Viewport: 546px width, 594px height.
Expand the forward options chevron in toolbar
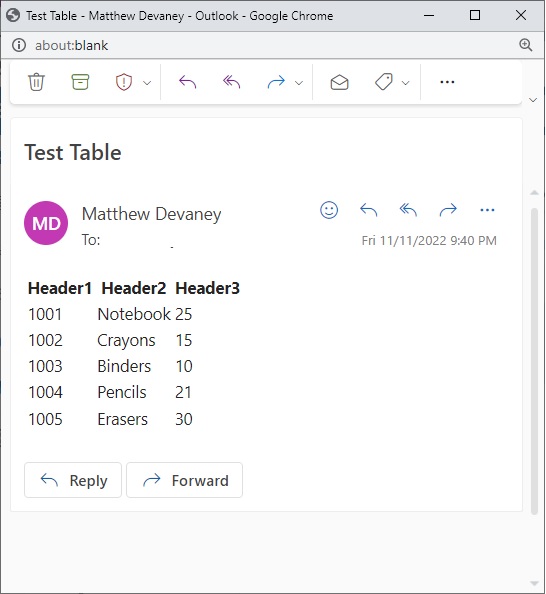(299, 83)
